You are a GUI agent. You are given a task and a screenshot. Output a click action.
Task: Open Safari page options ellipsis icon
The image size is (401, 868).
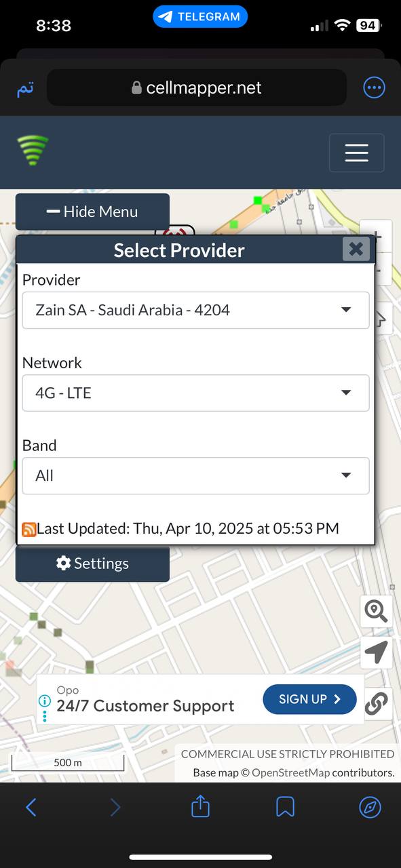(x=375, y=87)
